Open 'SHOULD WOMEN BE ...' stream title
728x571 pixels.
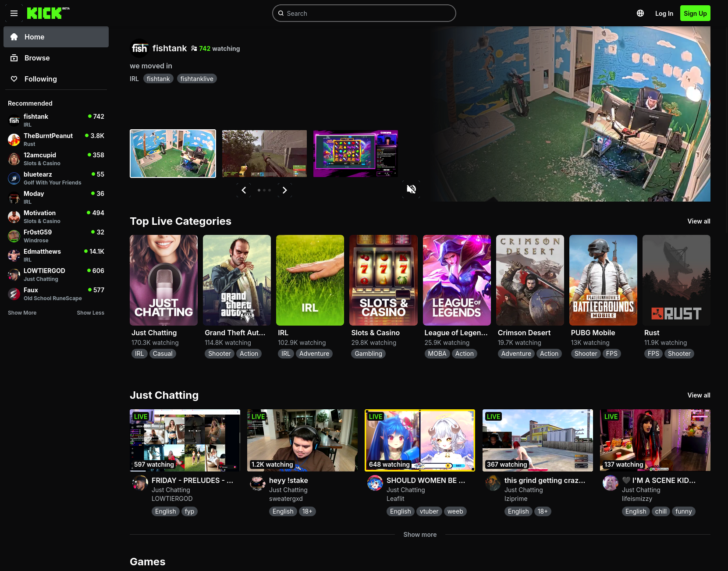(x=426, y=480)
